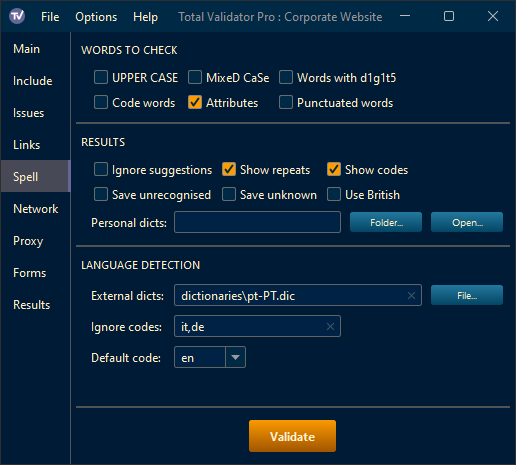Go to the Results tab
Screen dimensions: 516x465
coord(35,305)
